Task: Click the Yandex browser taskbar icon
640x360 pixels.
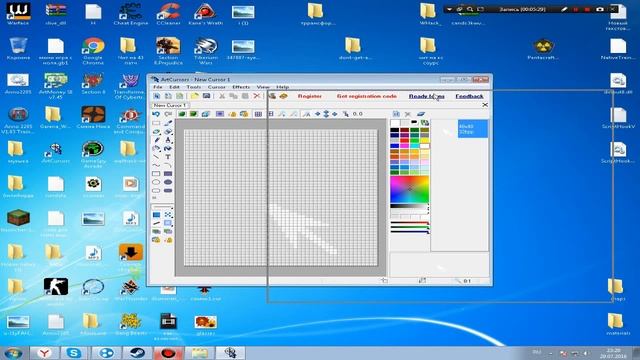Action: click(x=44, y=353)
